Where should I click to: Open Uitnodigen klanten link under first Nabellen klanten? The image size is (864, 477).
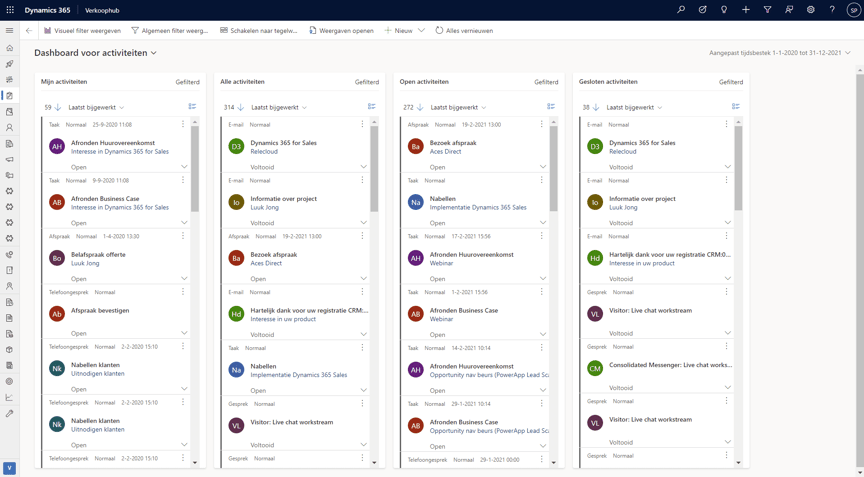98,373
